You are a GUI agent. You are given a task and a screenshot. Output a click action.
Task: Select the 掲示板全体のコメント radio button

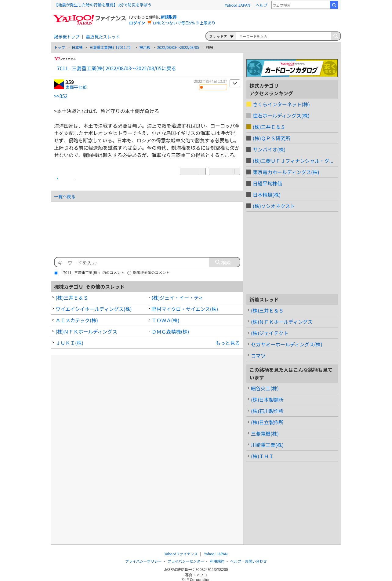(x=129, y=273)
